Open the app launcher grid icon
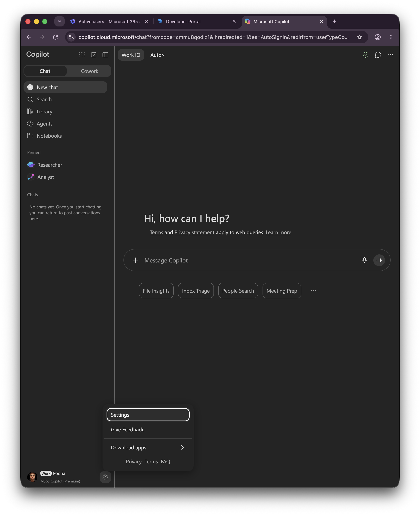Screen dimensions: 420x515 pyautogui.click(x=82, y=55)
